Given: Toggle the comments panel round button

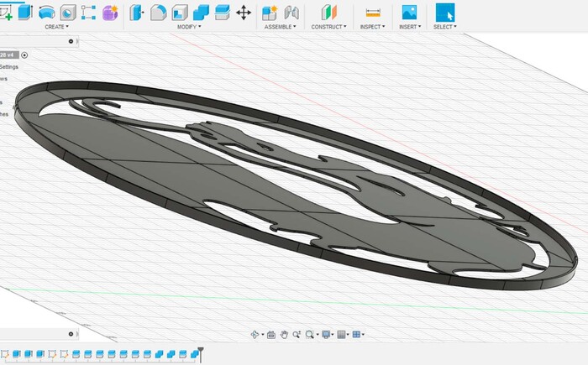Looking at the screenshot, I should 71,333.
